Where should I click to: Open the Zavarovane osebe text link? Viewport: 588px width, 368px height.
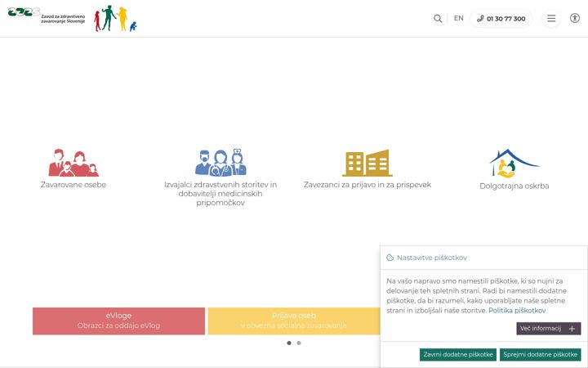(x=73, y=185)
